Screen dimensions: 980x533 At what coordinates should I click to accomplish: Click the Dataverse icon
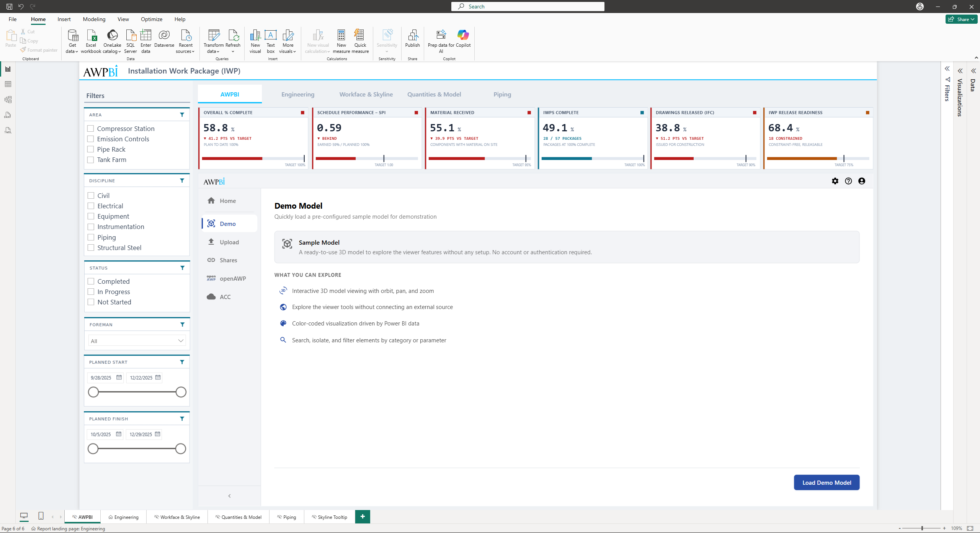pyautogui.click(x=164, y=35)
